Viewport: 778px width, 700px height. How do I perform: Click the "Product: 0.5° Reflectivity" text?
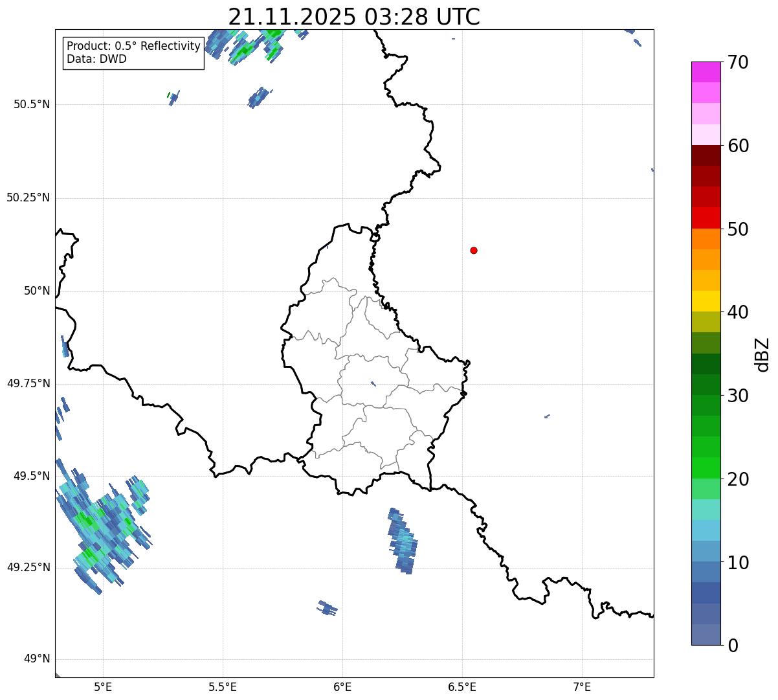point(134,47)
